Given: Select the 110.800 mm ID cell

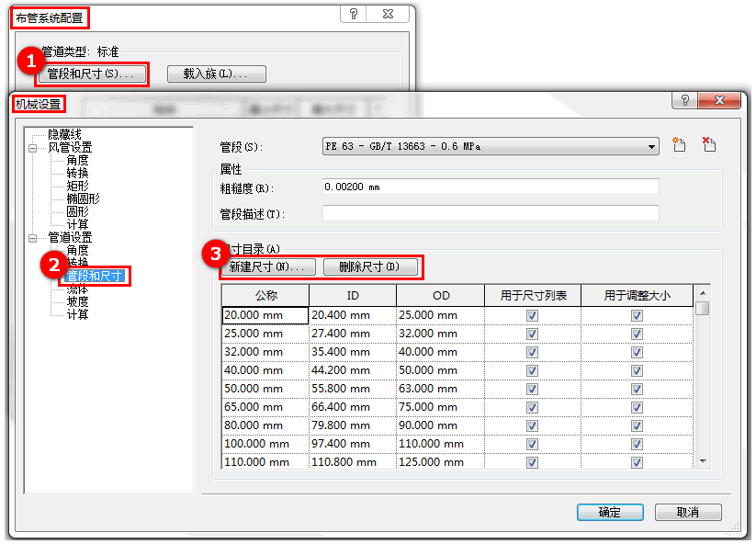Looking at the screenshot, I should pos(353,461).
